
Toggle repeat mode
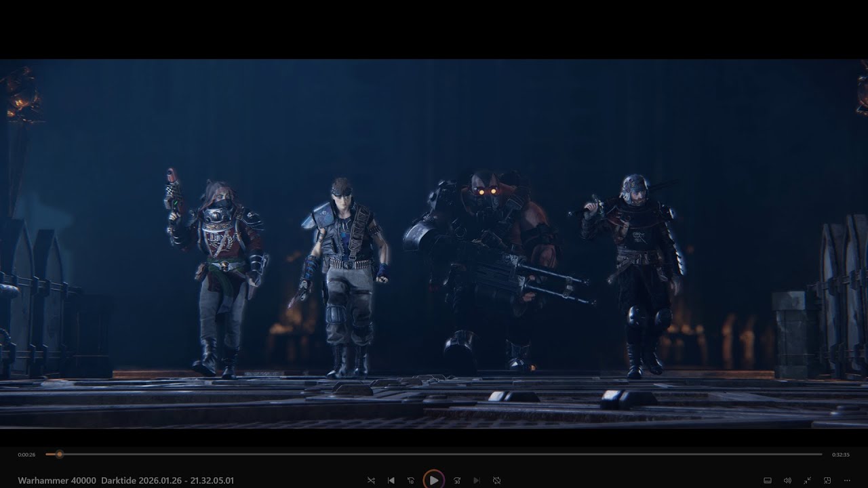496,481
